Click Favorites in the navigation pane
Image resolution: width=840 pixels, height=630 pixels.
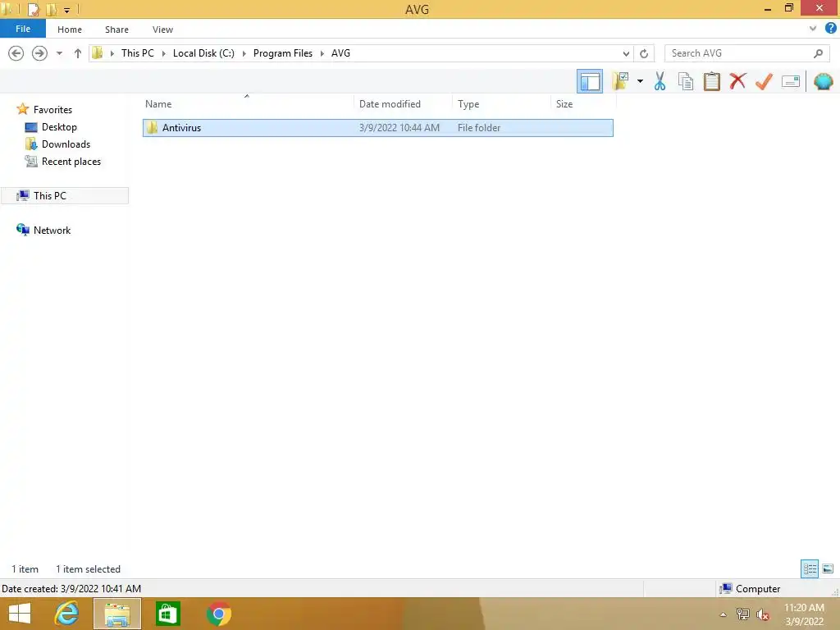tap(52, 109)
